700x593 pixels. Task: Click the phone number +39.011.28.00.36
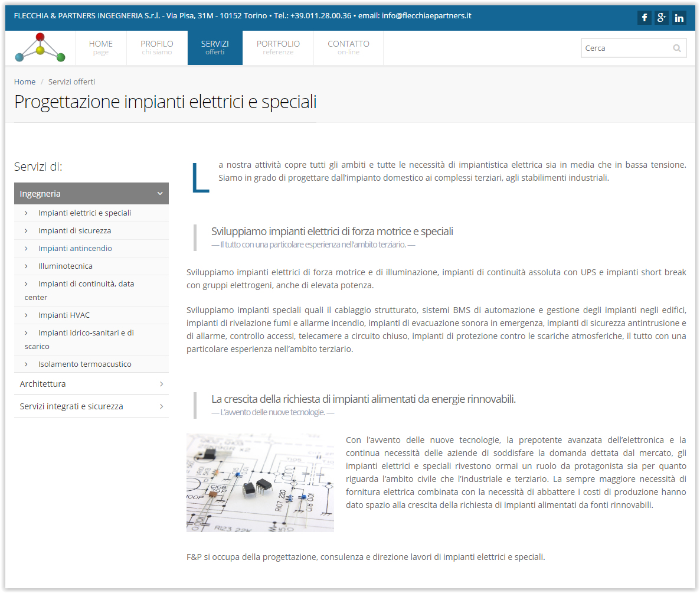320,15
